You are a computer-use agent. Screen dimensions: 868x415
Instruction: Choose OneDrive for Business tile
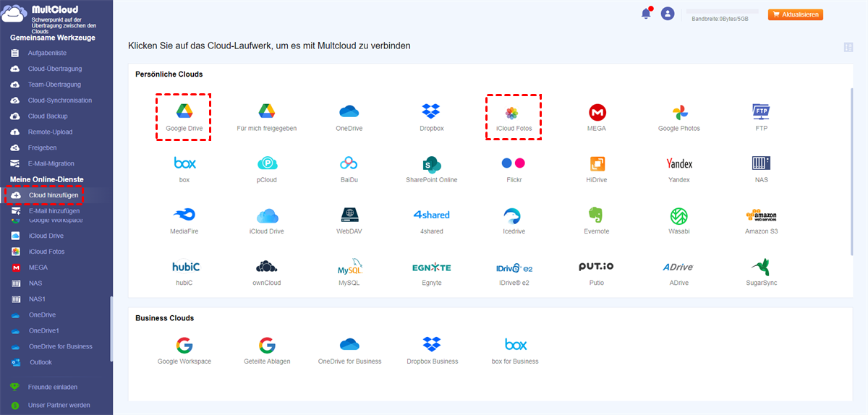(x=349, y=351)
